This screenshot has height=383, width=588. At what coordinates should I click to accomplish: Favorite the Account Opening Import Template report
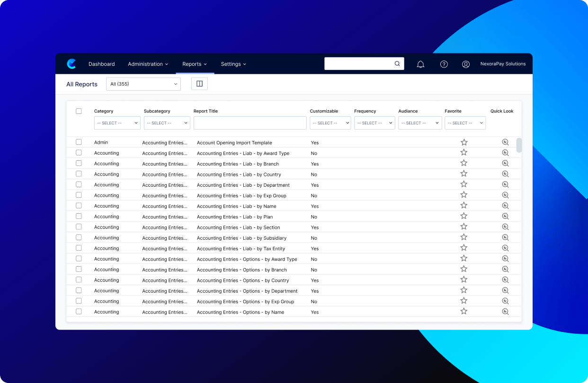click(464, 142)
